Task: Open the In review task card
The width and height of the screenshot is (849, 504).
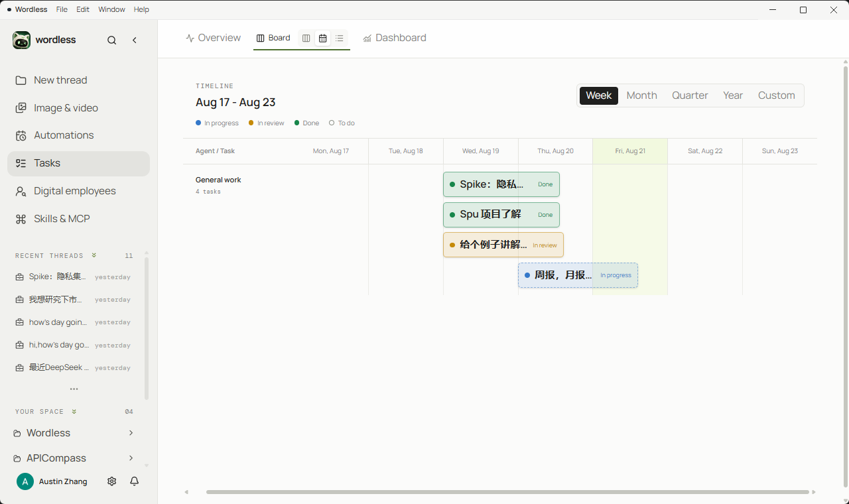Action: tap(503, 245)
